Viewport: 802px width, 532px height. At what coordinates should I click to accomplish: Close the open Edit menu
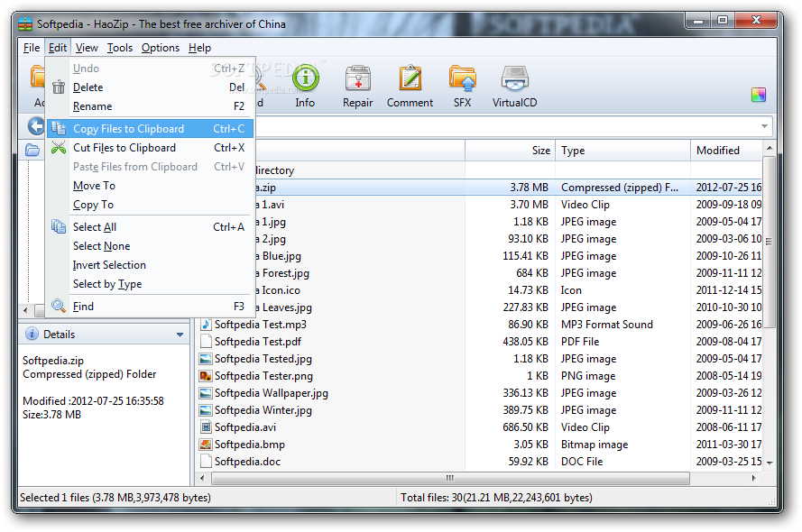58,48
